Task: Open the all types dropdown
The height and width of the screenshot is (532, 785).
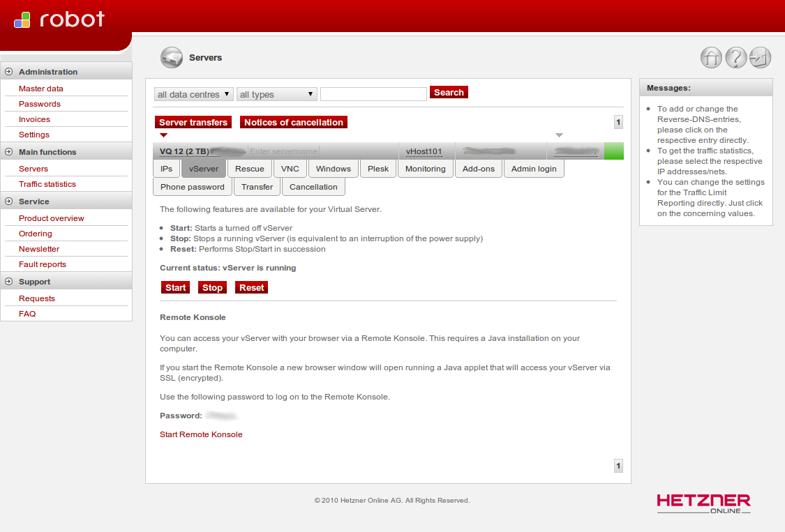Action: point(276,94)
